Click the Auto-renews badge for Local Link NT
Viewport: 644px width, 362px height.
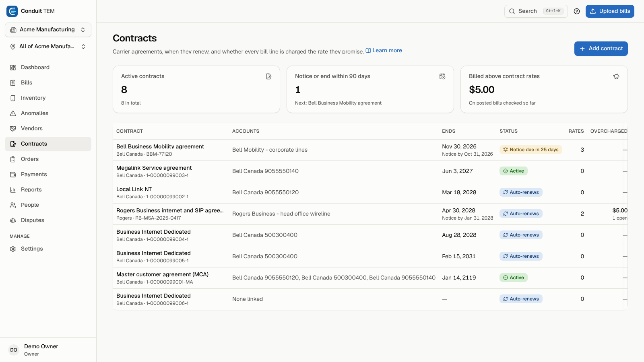coord(521,192)
